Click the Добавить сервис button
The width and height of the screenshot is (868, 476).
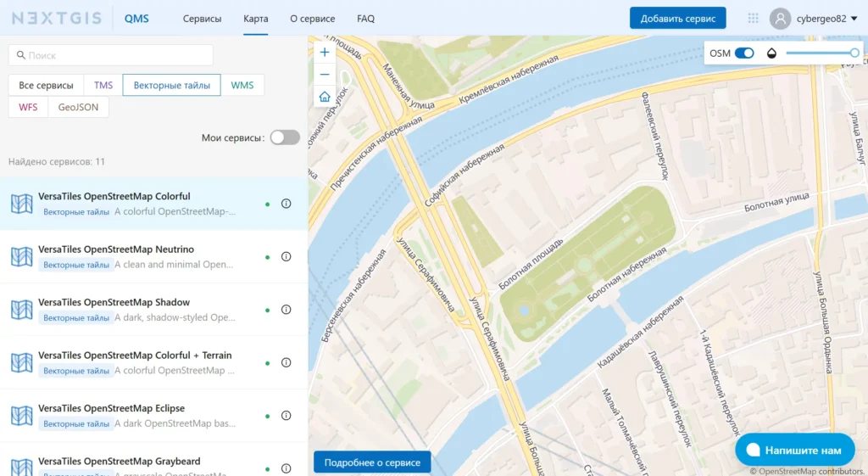pos(677,19)
